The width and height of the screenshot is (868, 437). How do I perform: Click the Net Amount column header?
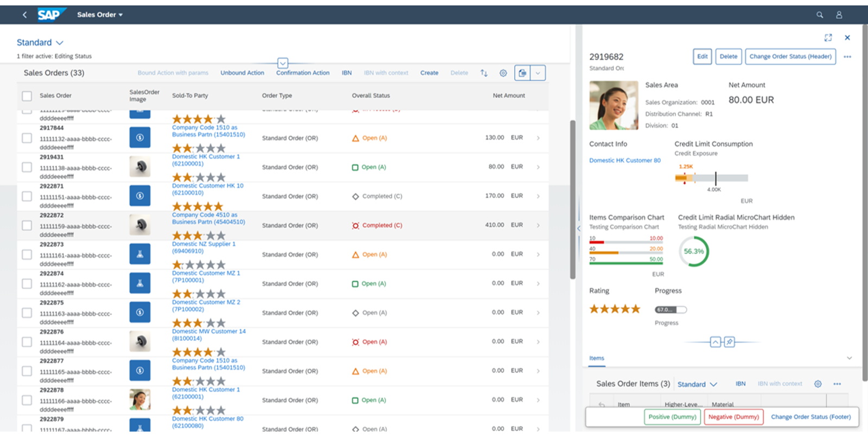coord(508,96)
